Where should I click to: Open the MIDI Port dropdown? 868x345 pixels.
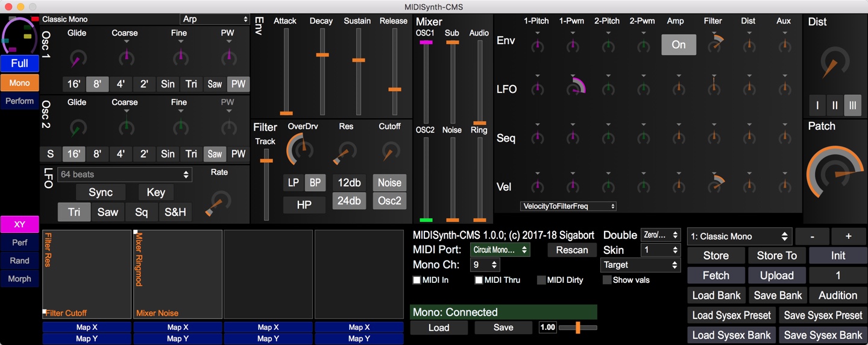point(500,250)
